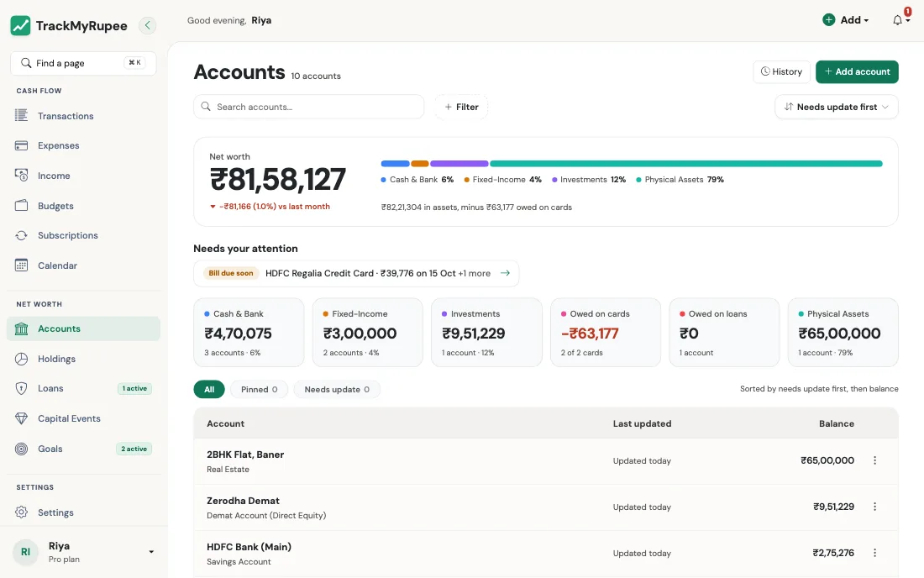Click the Capital Events diamond icon
Screen dimensions: 924x578
point(21,418)
